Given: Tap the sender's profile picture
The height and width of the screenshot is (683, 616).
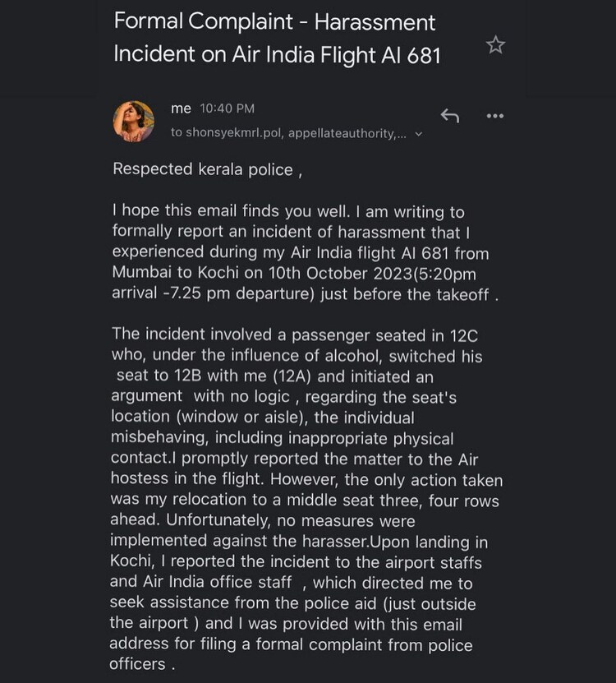Looking at the screenshot, I should click(133, 122).
